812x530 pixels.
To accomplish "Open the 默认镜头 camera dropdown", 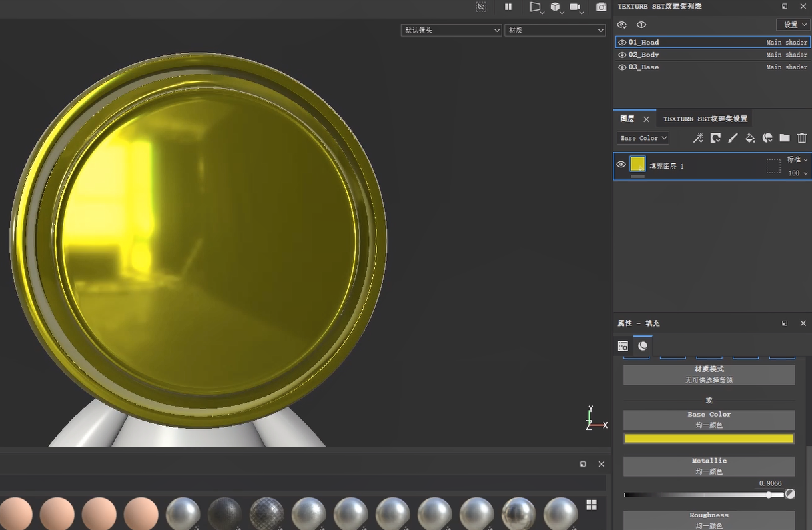I will click(451, 30).
